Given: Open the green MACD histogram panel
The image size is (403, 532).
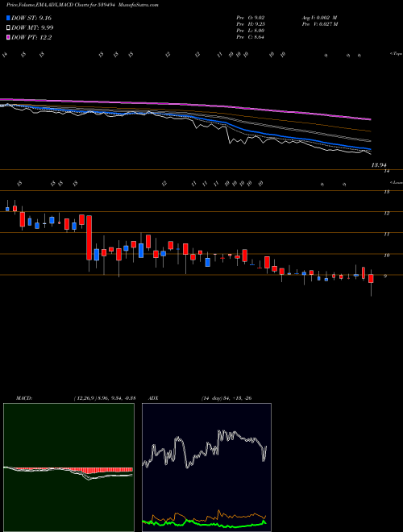Looking at the screenshot, I should coord(69,468).
